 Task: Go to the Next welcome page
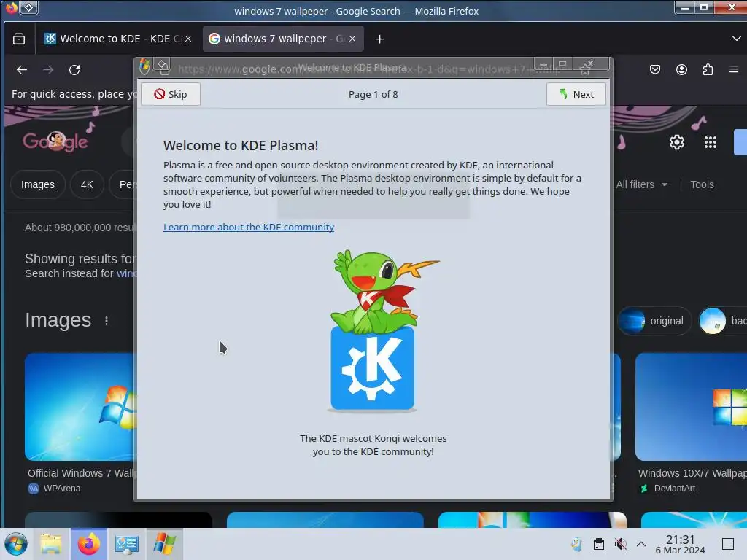(x=576, y=94)
